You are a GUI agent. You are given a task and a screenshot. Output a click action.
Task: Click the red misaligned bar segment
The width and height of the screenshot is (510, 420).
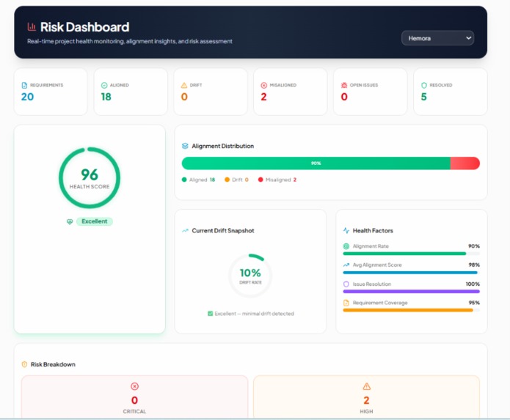(465, 163)
